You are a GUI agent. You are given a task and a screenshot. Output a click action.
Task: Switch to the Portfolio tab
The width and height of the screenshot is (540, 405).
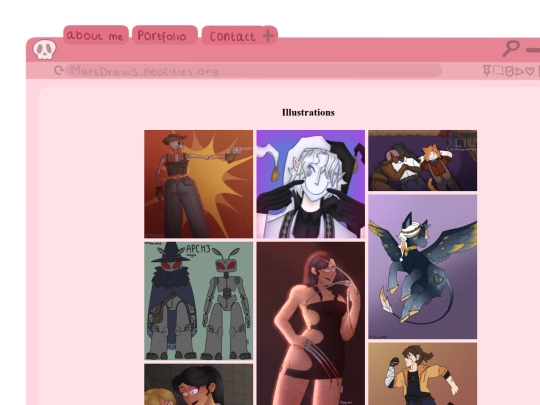(x=165, y=35)
